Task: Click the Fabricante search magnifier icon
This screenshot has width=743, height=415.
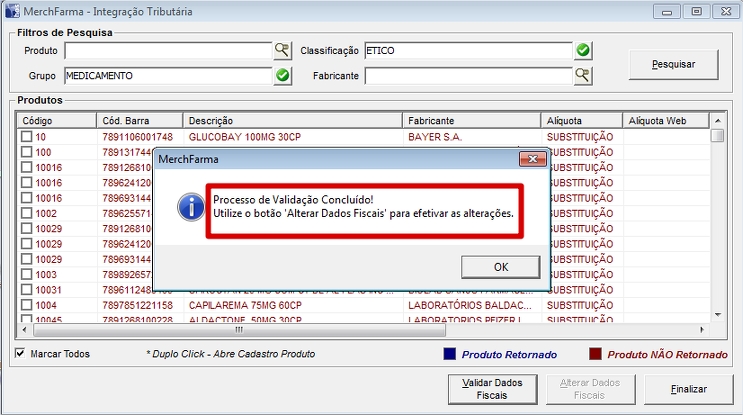Action: tap(583, 75)
